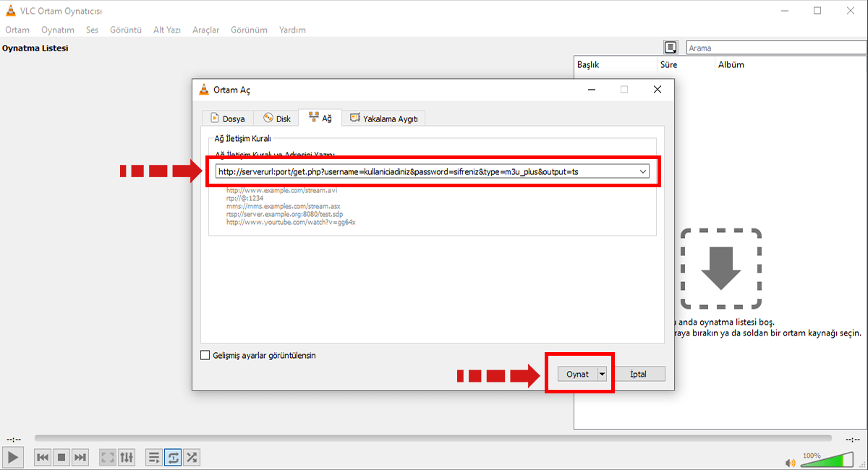The width and height of the screenshot is (868, 470).
Task: Click the İptal button
Action: [x=637, y=375]
